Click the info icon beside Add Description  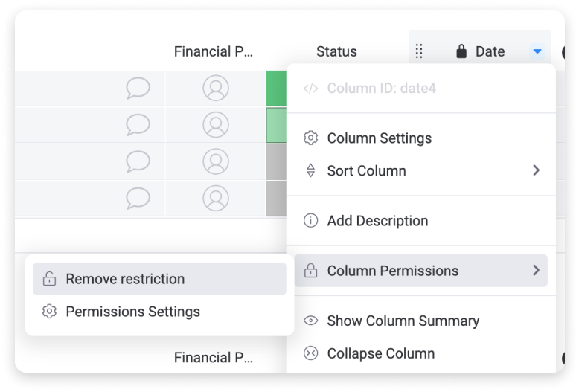point(310,221)
